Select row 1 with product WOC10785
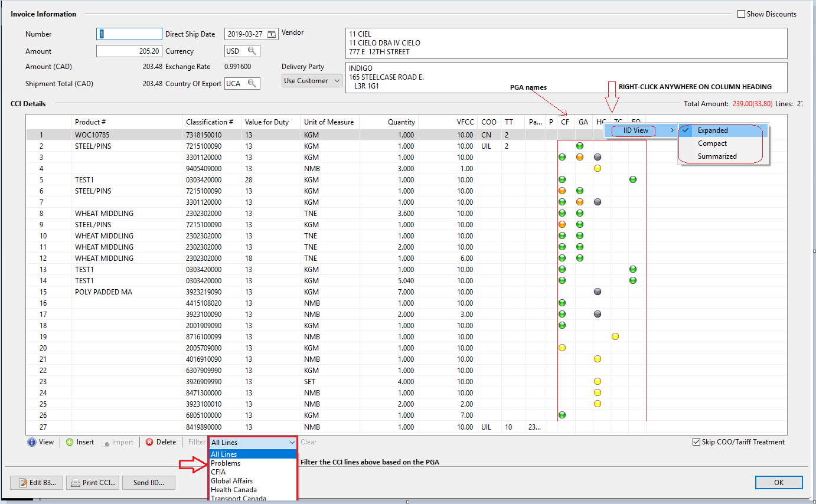 406,135
